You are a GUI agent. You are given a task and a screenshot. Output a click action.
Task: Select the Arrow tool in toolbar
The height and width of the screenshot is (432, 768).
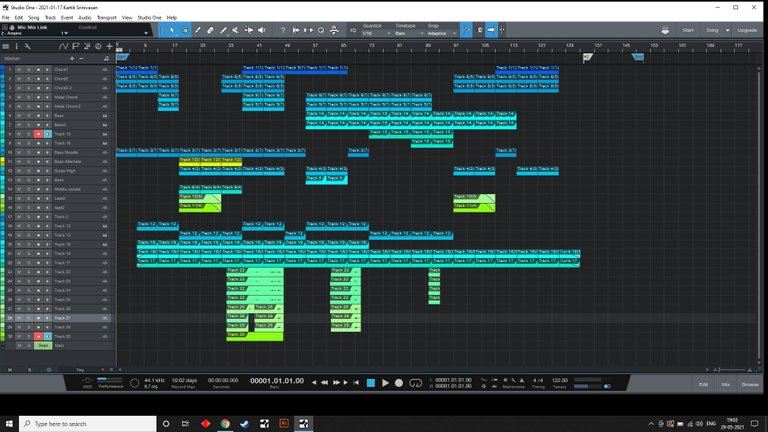tap(171, 30)
